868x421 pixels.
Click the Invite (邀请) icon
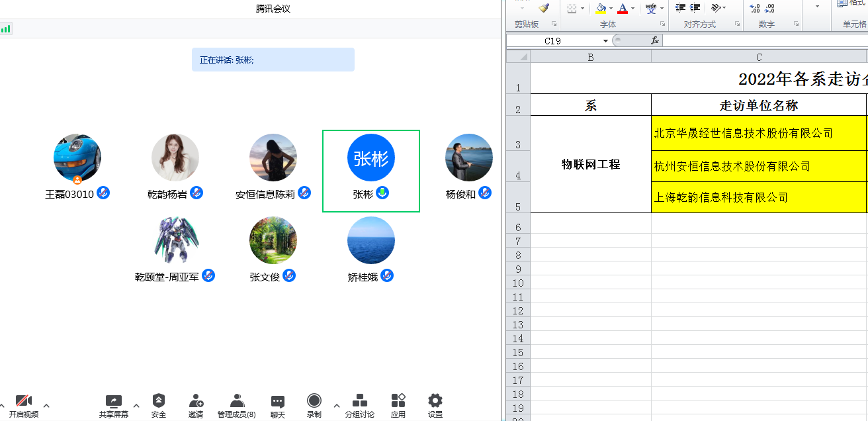[x=196, y=401]
